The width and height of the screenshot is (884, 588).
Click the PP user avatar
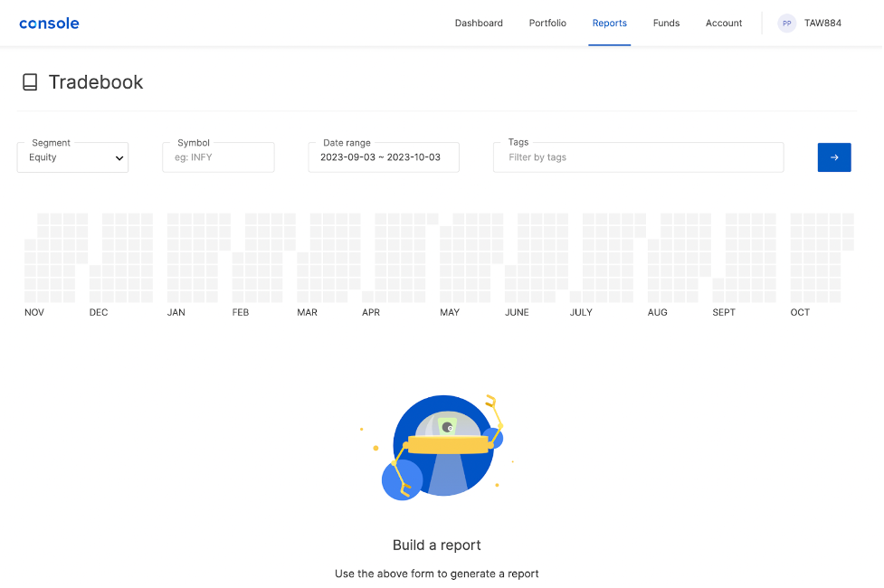point(786,24)
